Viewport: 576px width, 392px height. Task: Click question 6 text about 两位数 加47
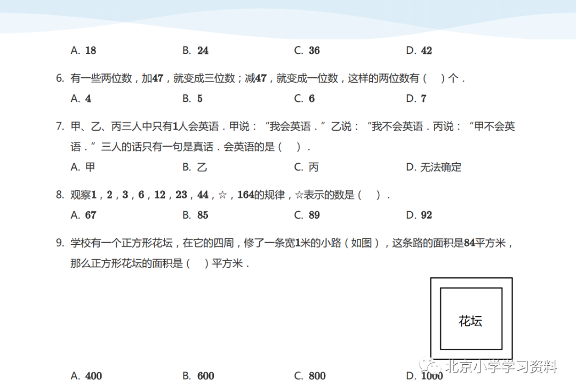pyautogui.click(x=260, y=78)
